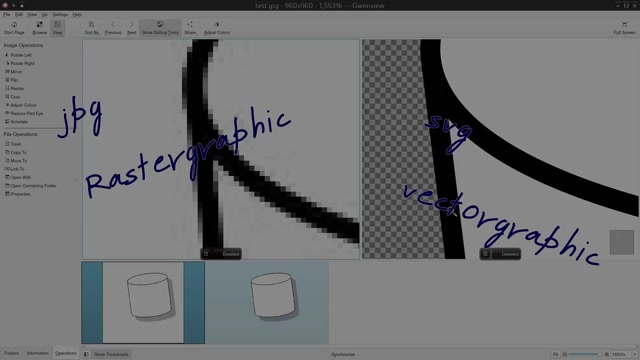Switch to the Information tab
Screen dimensions: 640x360
(38, 353)
